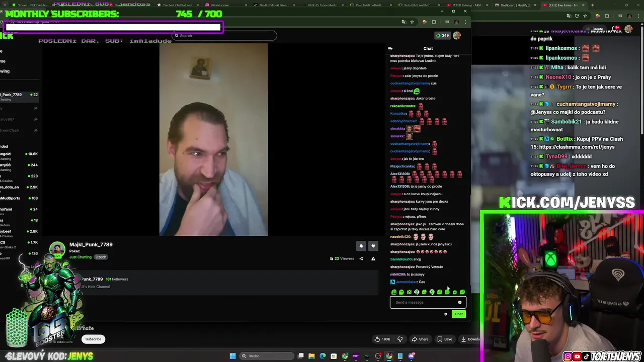Screen dimensions: 644x362
Task: Open the emoji picker in message box
Action: pos(459,302)
